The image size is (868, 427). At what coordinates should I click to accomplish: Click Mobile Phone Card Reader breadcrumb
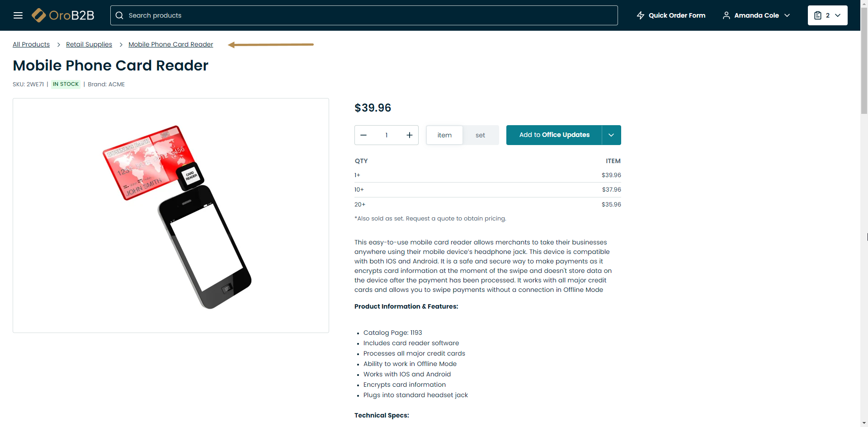tap(170, 44)
